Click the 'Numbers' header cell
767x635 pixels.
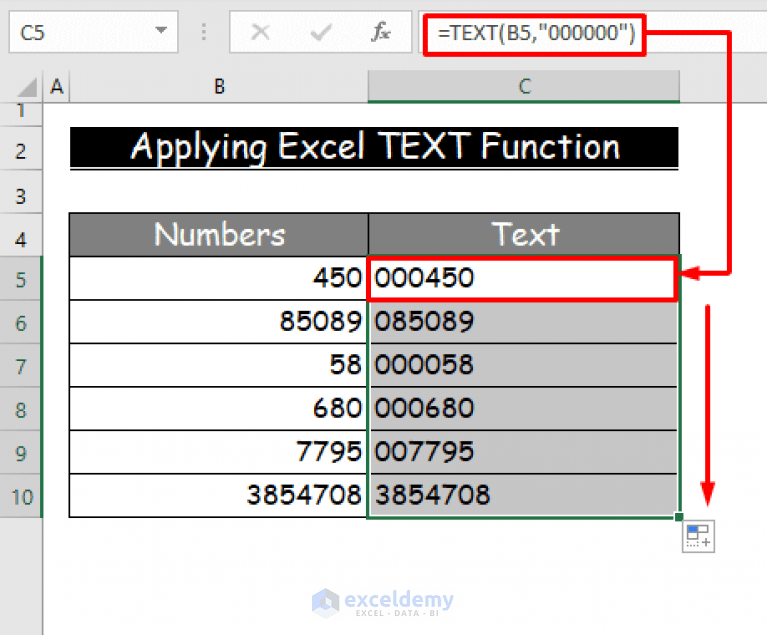[x=219, y=234]
